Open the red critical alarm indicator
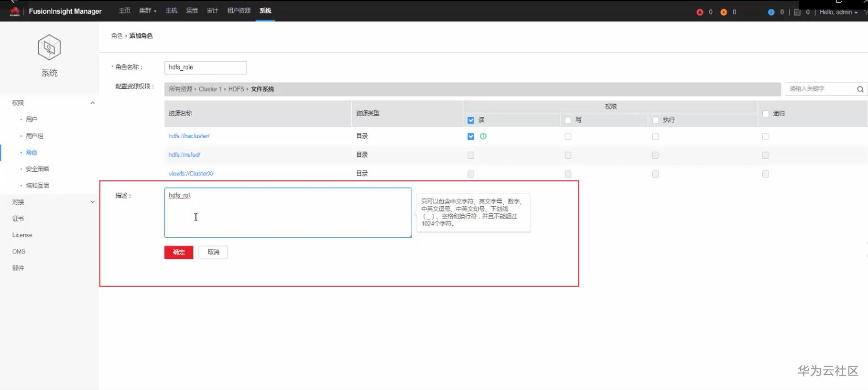Viewport: 868px width, 390px height. click(x=700, y=12)
